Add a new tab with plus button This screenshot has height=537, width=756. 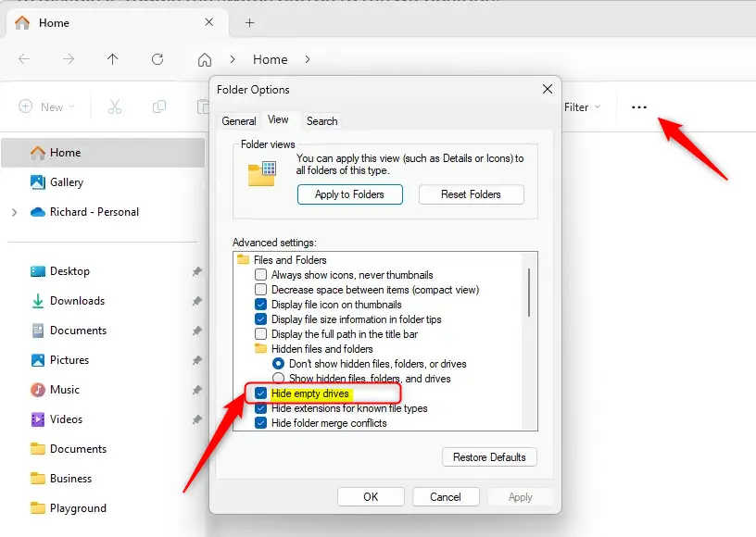(x=249, y=23)
